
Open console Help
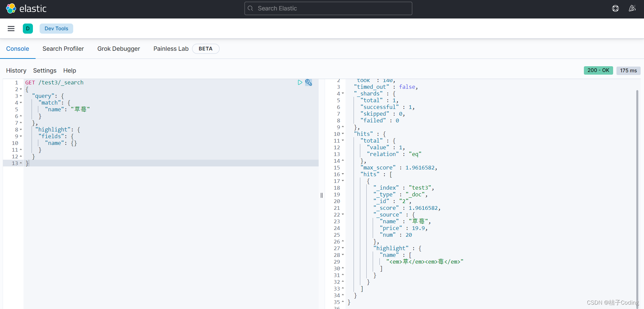coord(70,71)
